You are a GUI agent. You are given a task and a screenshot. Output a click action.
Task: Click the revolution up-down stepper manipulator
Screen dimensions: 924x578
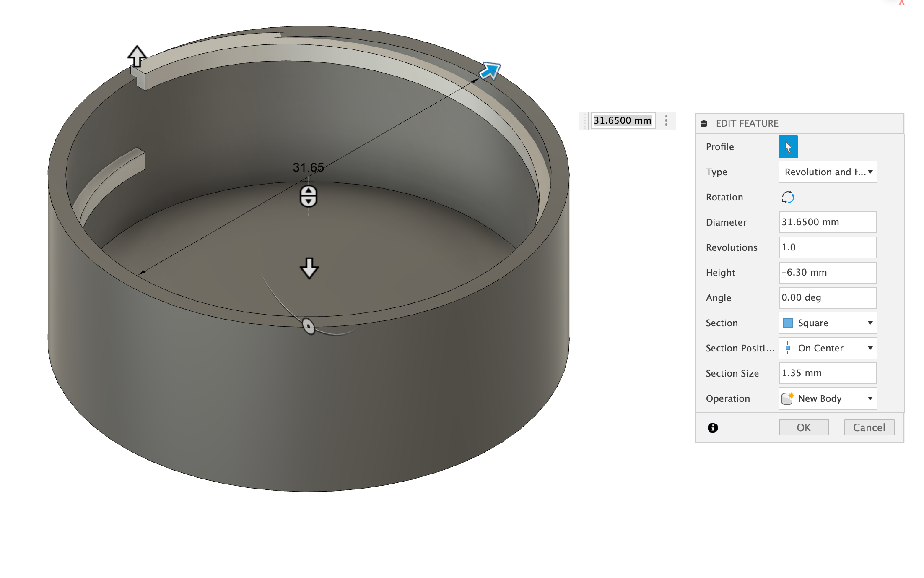(309, 196)
